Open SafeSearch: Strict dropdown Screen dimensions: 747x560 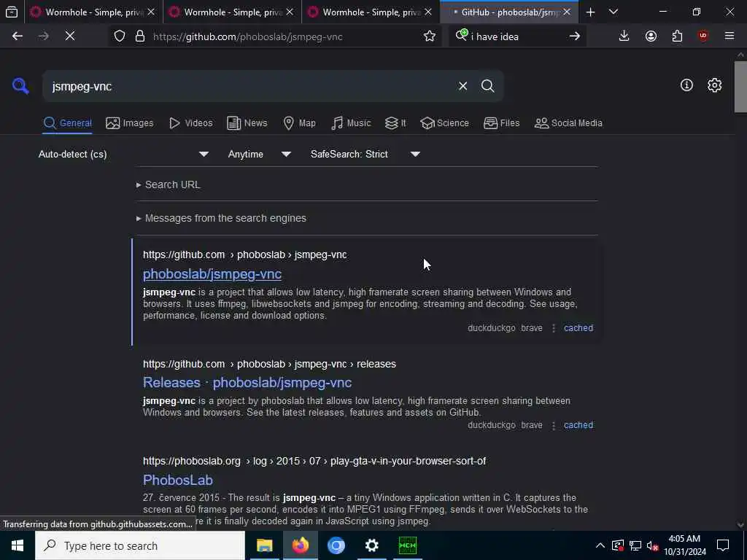tap(365, 155)
